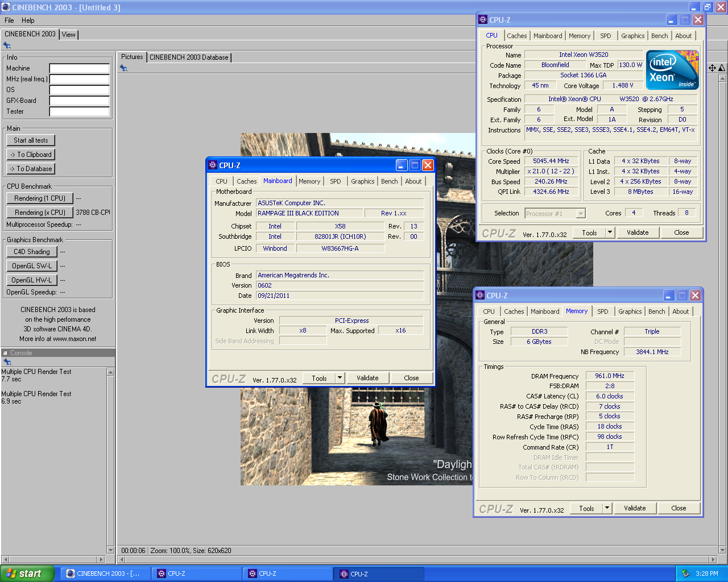Open the Windows Start menu

point(27,573)
